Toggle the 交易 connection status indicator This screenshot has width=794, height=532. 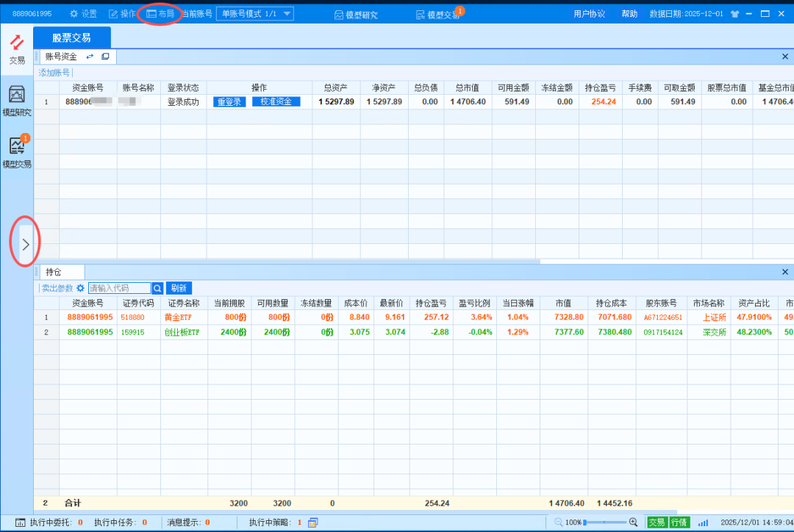click(x=657, y=522)
